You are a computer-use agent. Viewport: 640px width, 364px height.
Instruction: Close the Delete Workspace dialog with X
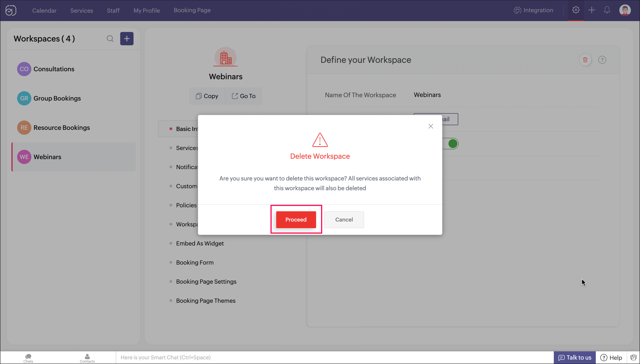[430, 126]
